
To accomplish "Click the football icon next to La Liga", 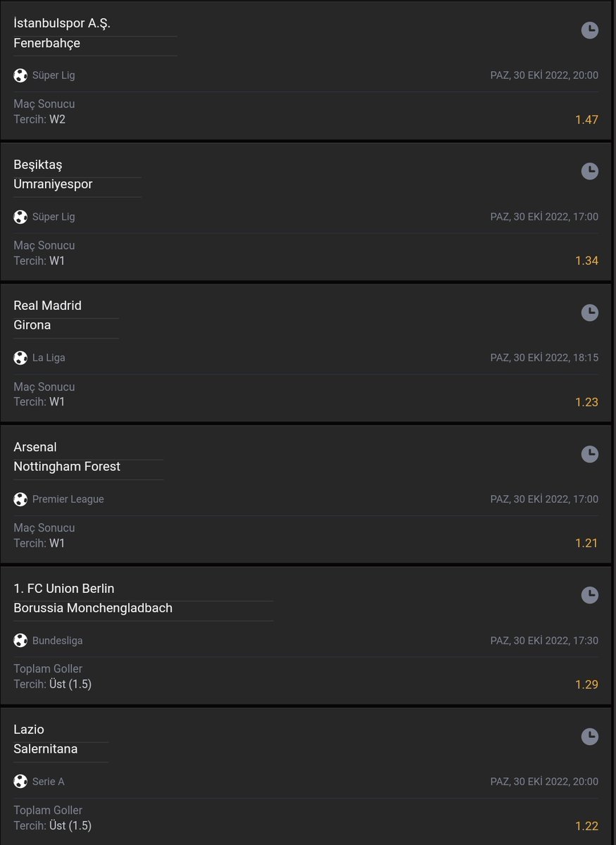I will pos(20,358).
